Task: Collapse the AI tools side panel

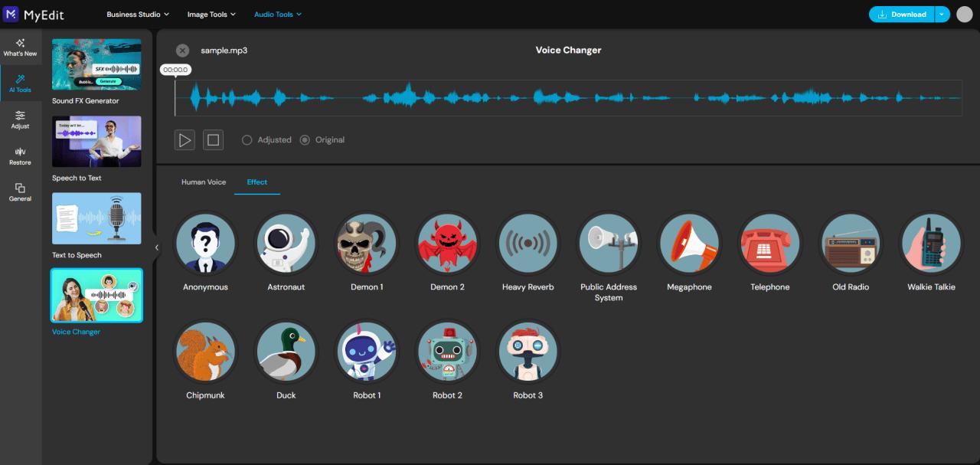Action: click(x=157, y=247)
